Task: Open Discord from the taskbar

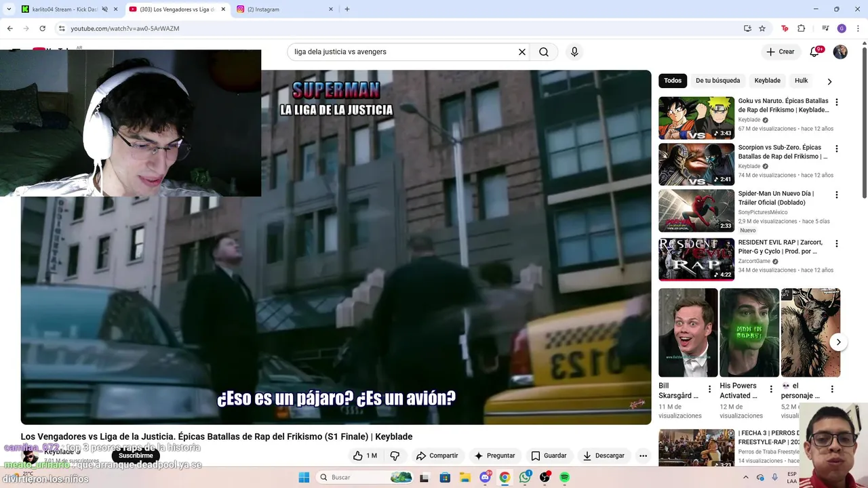Action: 485,477
